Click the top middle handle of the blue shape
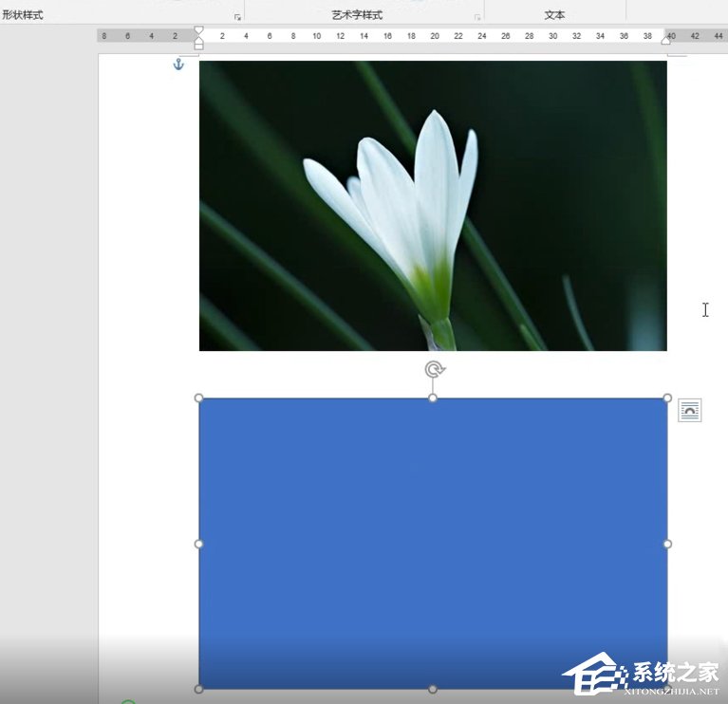Screen dimensions: 728x704 tap(433, 398)
